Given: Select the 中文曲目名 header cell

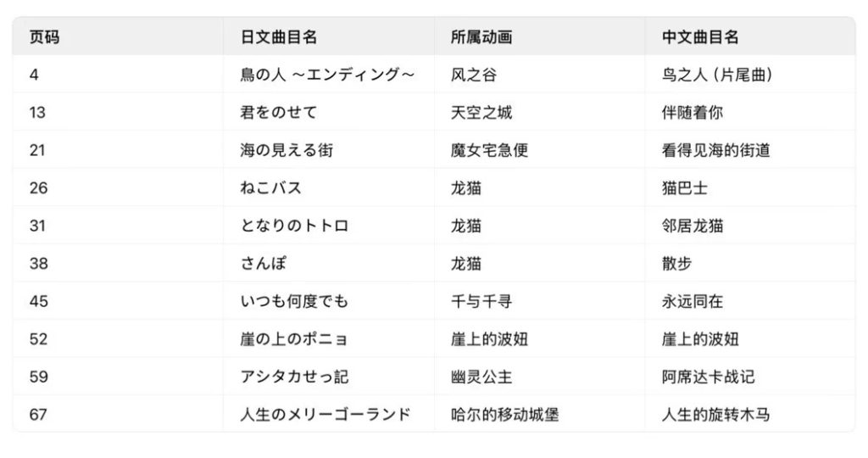Looking at the screenshot, I should click(700, 37).
